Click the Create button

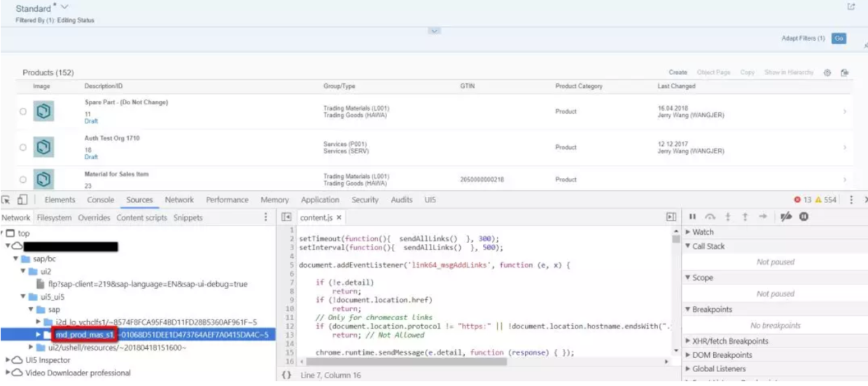pyautogui.click(x=678, y=72)
